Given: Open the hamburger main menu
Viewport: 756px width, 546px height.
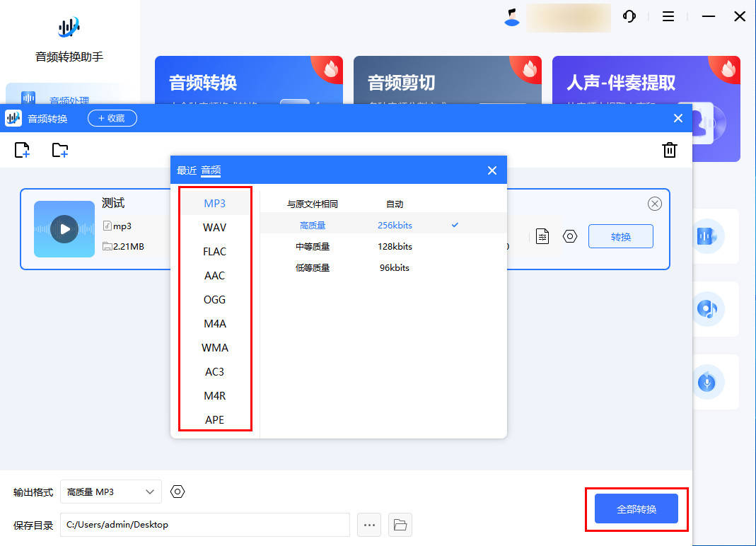Looking at the screenshot, I should 668,16.
